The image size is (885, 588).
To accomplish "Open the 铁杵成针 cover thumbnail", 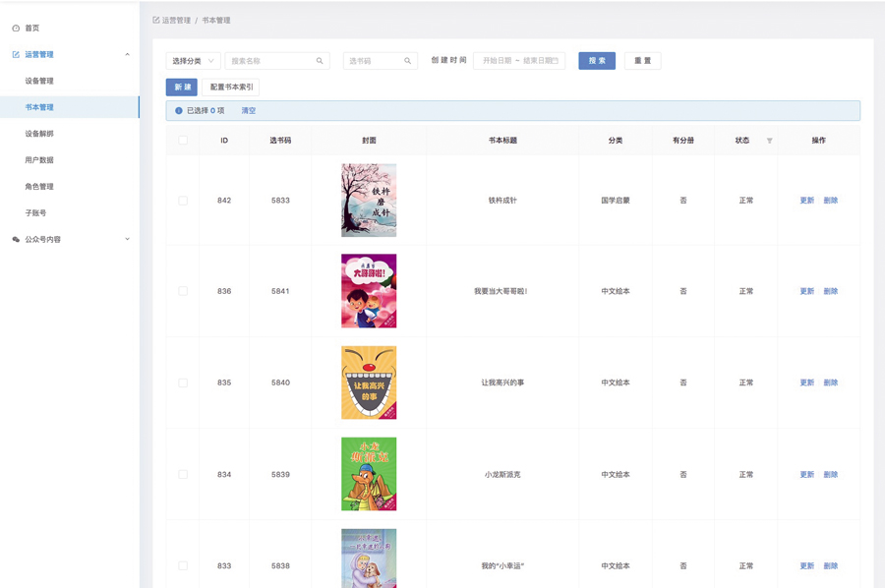I will [369, 201].
